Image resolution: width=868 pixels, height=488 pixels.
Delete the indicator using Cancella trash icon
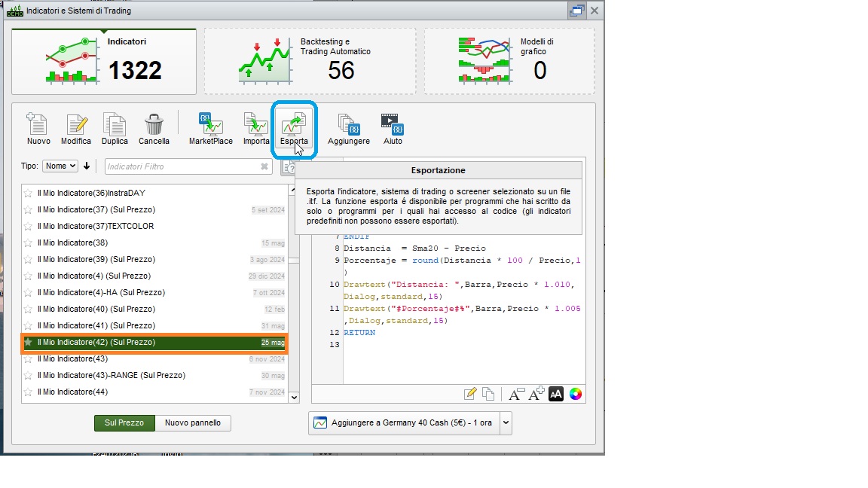154,126
